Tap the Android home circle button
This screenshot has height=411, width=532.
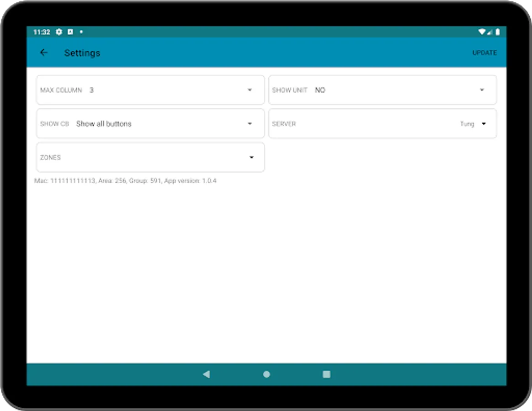point(266,374)
